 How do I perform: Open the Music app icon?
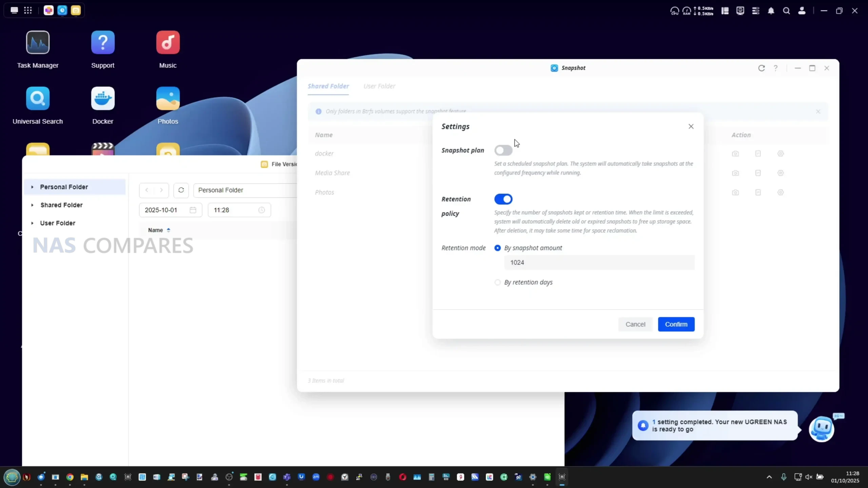[168, 43]
